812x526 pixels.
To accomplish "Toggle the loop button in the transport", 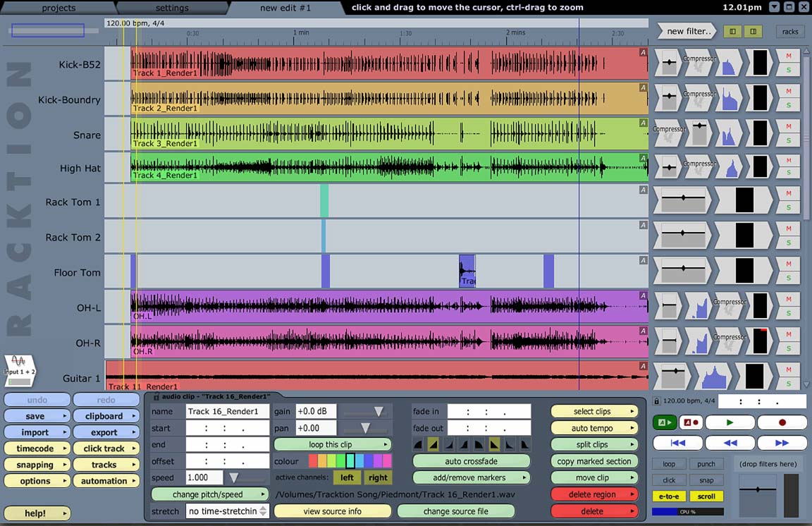I will tap(669, 464).
